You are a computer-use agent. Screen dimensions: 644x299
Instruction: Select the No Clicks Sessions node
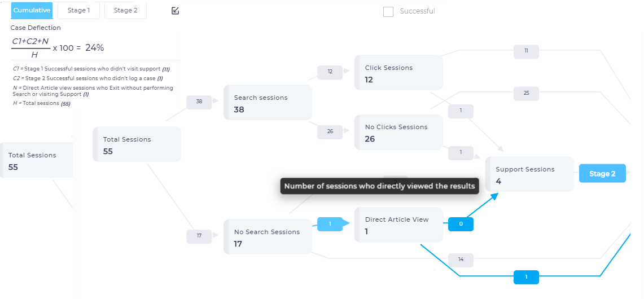point(399,133)
